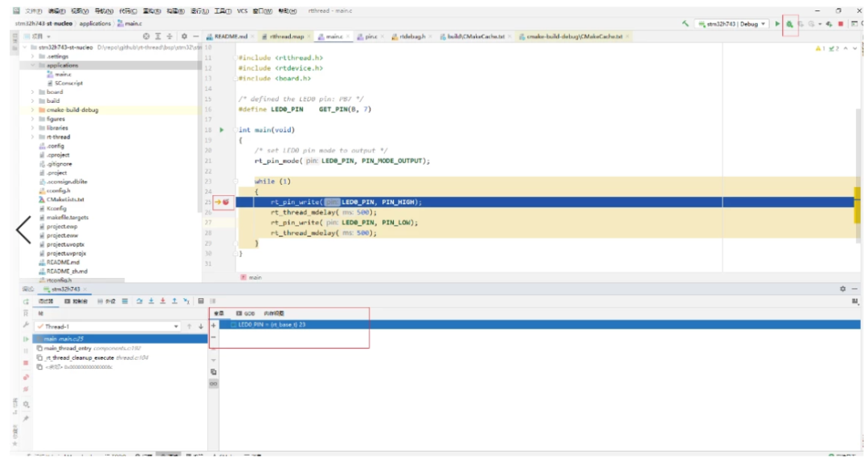
Task: Click the Build hammer icon
Action: (686, 24)
